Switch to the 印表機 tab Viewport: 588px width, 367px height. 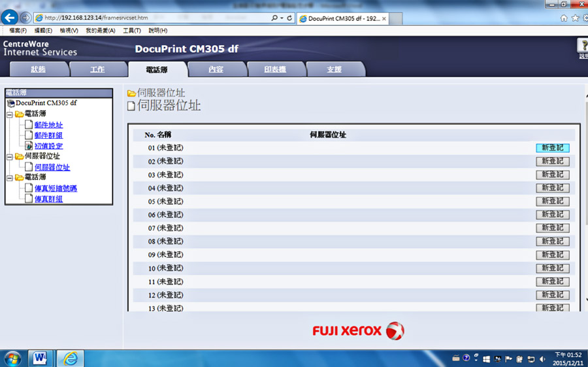point(275,69)
